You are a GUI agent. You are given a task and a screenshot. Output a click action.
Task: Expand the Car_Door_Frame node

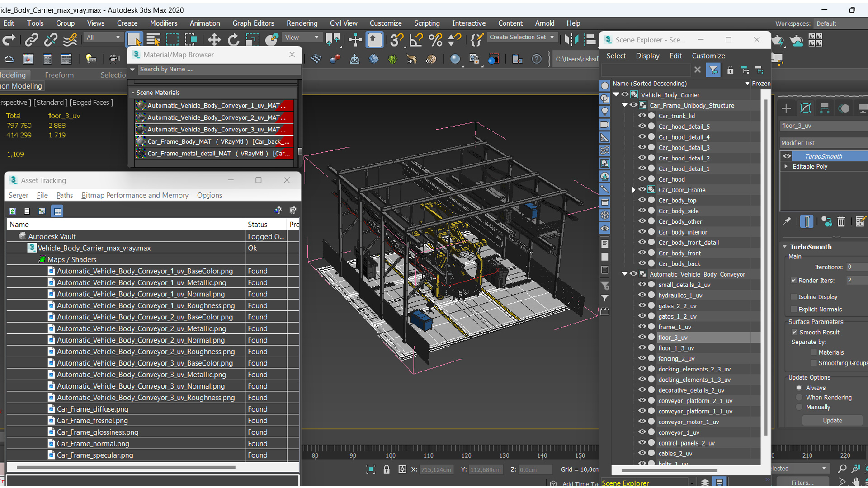pyautogui.click(x=633, y=190)
